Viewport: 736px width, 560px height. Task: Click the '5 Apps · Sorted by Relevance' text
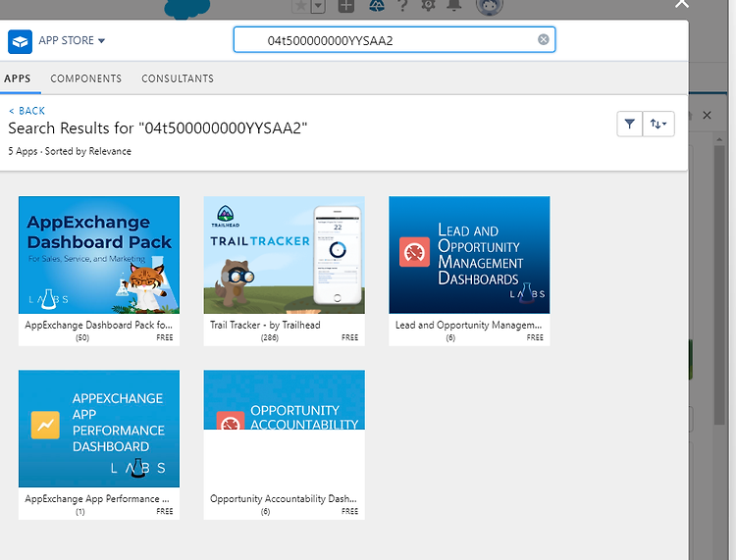(x=70, y=151)
